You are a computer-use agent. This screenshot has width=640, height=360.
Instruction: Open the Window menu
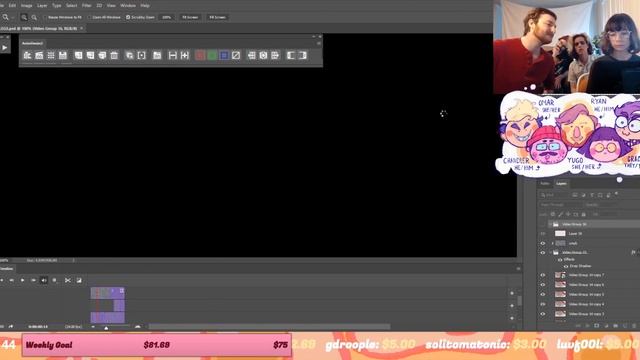coord(128,6)
